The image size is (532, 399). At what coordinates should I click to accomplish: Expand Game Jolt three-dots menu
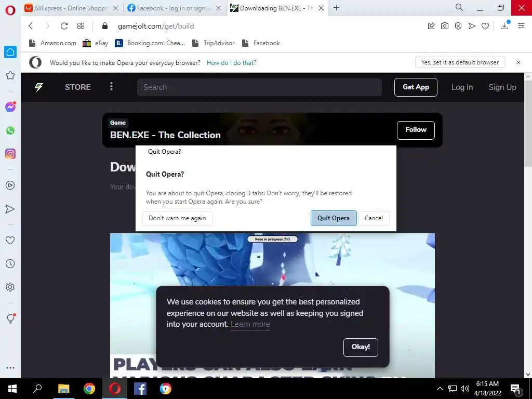[x=111, y=87]
